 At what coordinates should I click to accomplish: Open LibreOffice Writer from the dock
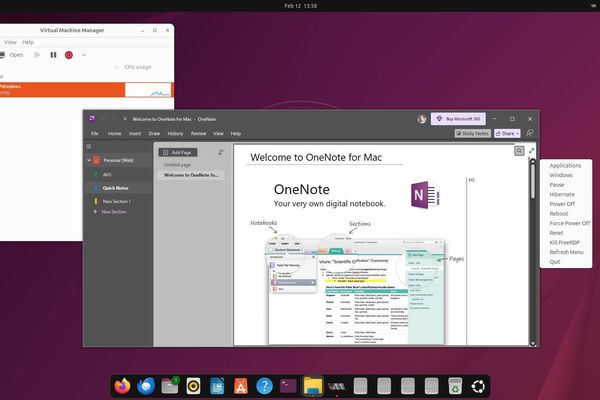tap(217, 386)
